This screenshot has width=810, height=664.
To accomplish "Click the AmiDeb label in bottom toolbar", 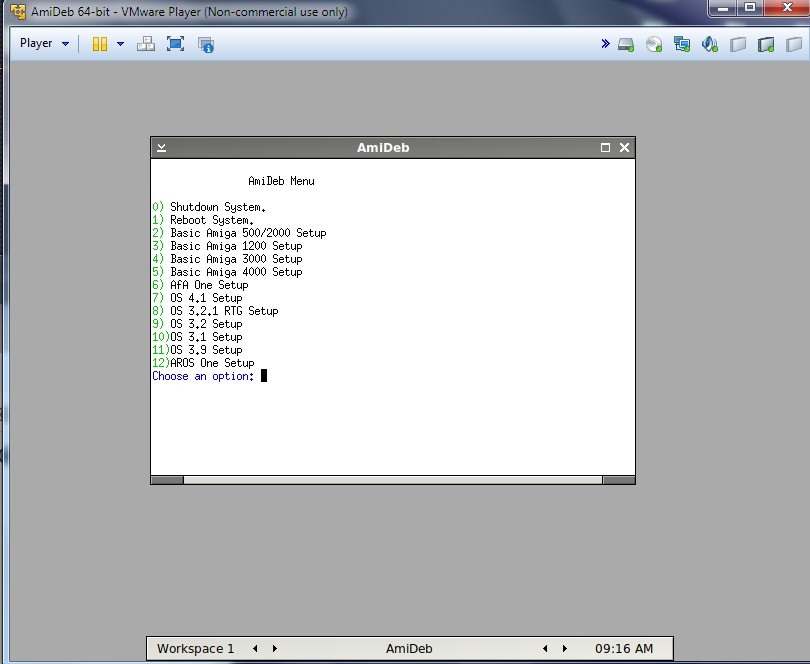I will click(409, 649).
